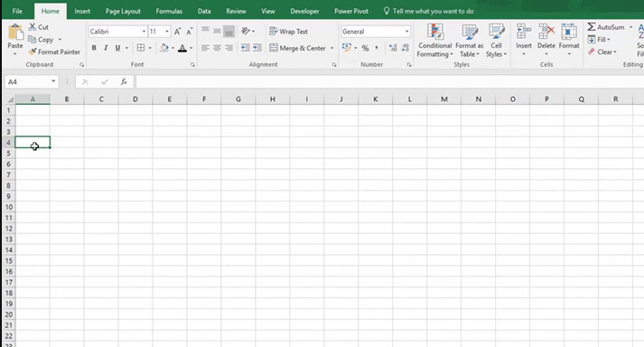644x347 pixels.
Task: Select row 10 header
Action: [x=9, y=207]
